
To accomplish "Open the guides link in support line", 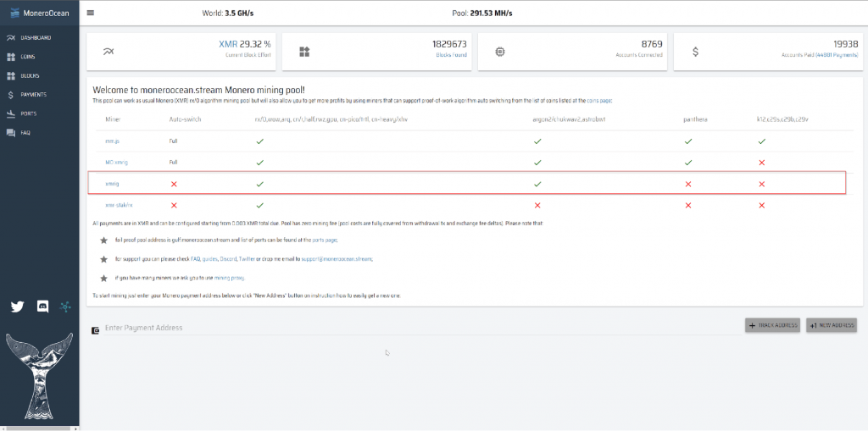I will (x=209, y=259).
